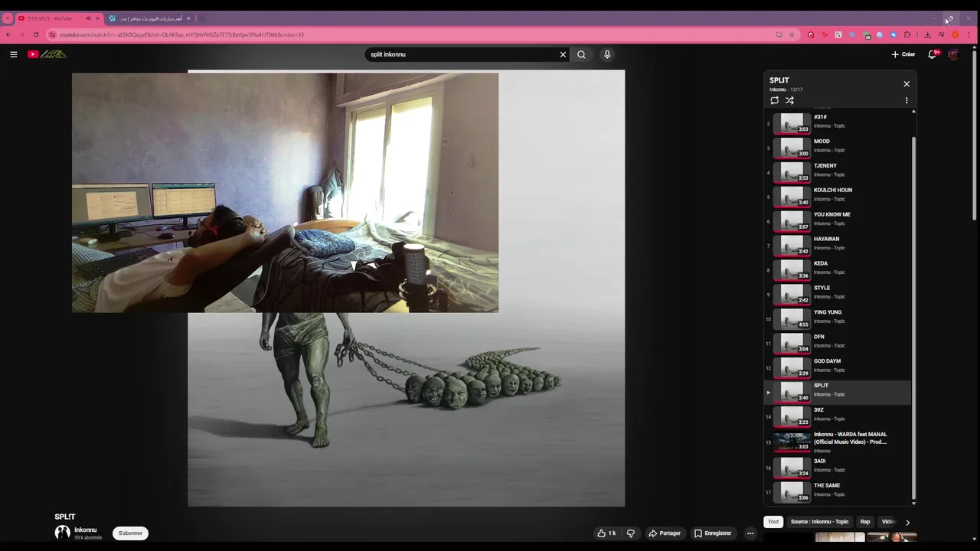
Task: Open the Créer upload menu
Action: pyautogui.click(x=903, y=54)
